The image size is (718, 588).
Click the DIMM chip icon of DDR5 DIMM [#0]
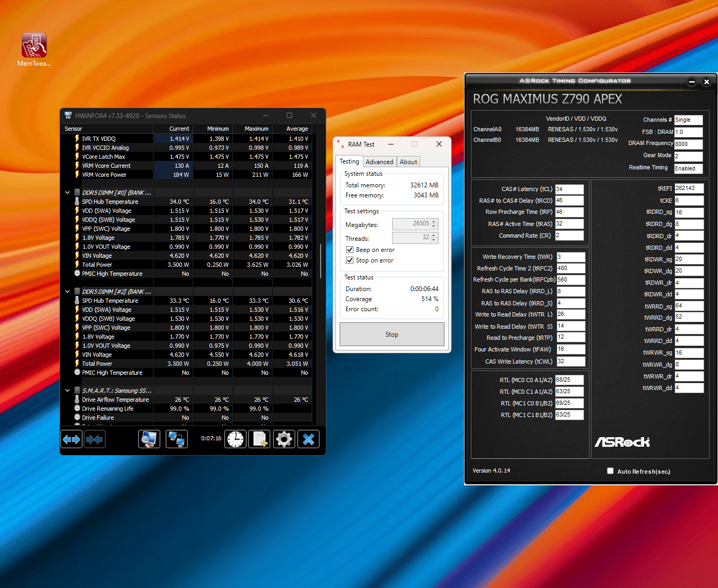point(77,193)
